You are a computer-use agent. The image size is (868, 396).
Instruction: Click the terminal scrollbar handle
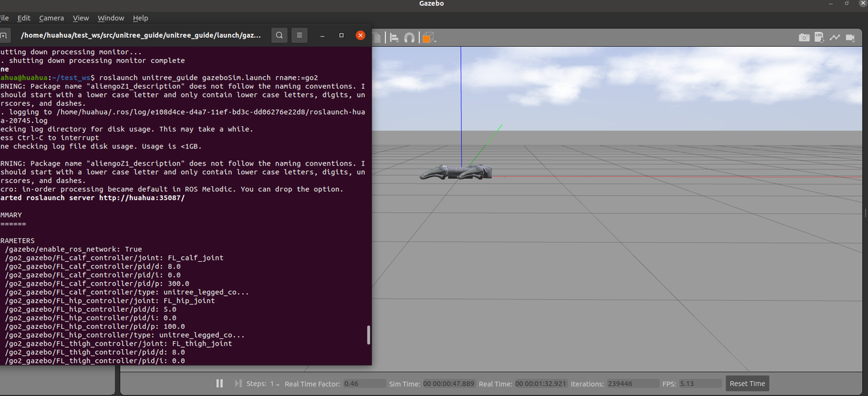369,335
